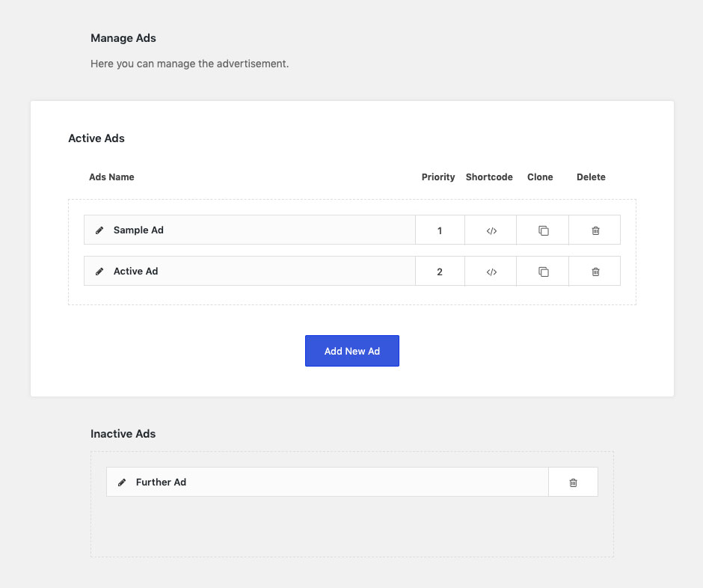Open the shortcode icon for Active Ad
The width and height of the screenshot is (703, 588).
pyautogui.click(x=491, y=272)
